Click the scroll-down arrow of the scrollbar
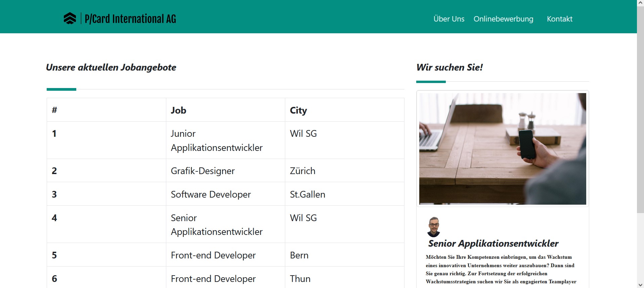 640,285
